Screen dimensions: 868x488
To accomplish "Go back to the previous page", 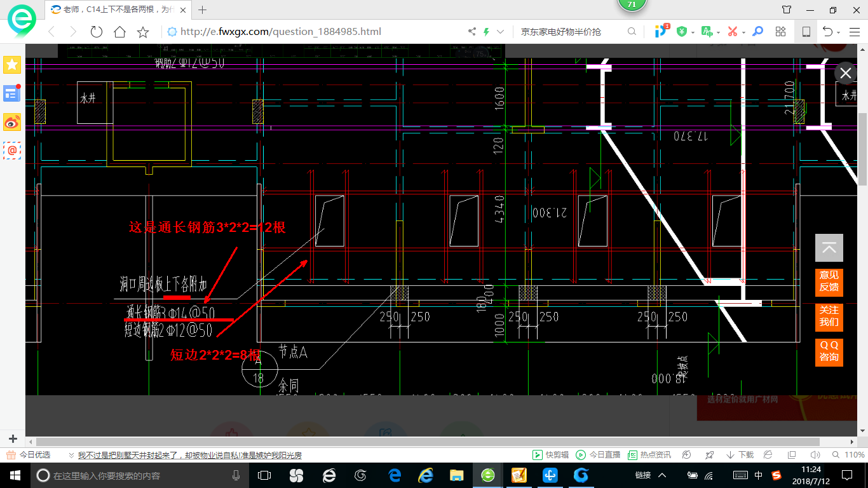I will (51, 32).
